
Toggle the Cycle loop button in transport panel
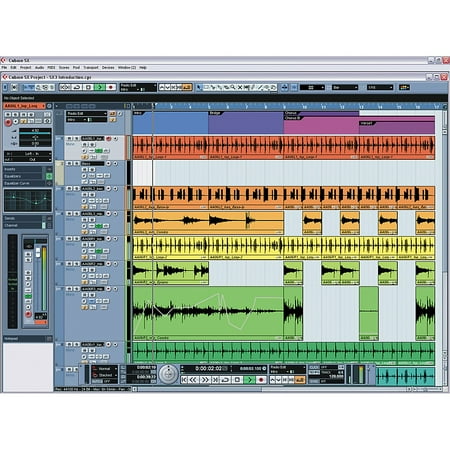pyautogui.click(x=226, y=380)
